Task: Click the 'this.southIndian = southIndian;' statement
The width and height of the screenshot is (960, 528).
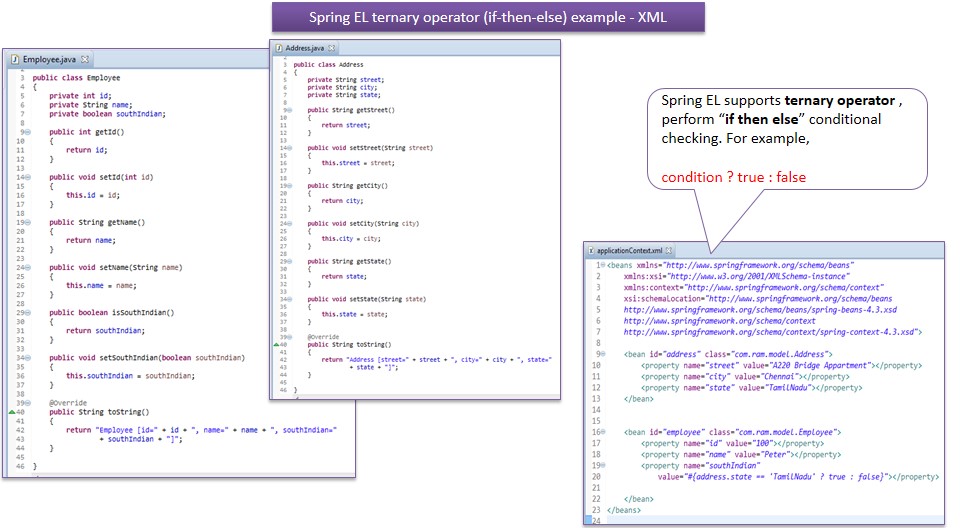Action: click(130, 376)
